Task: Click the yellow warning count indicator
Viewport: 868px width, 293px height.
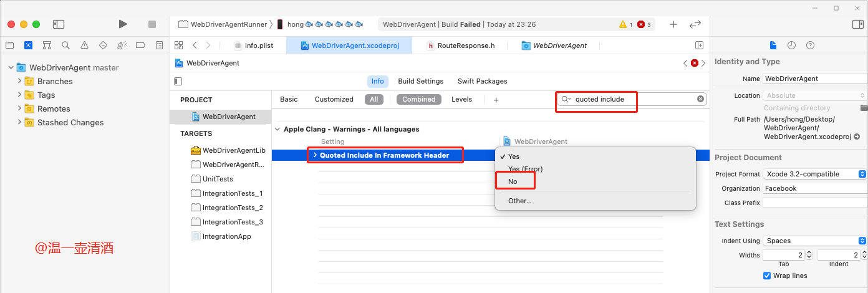Action: (x=625, y=24)
